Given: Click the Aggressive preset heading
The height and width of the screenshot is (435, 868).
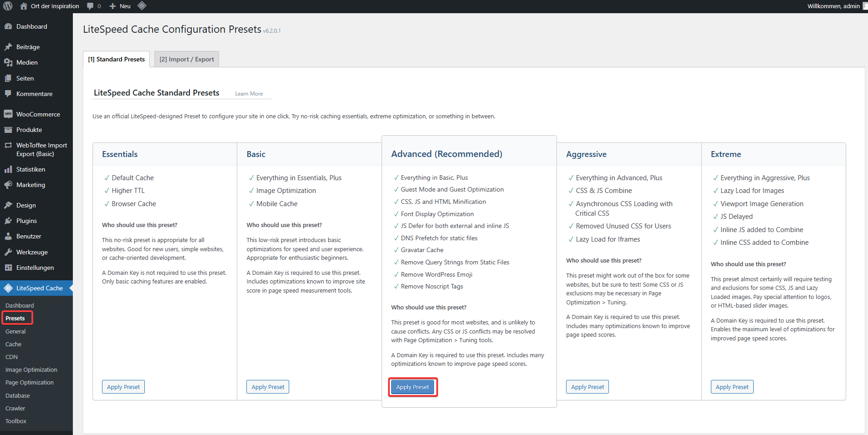Looking at the screenshot, I should (x=586, y=154).
